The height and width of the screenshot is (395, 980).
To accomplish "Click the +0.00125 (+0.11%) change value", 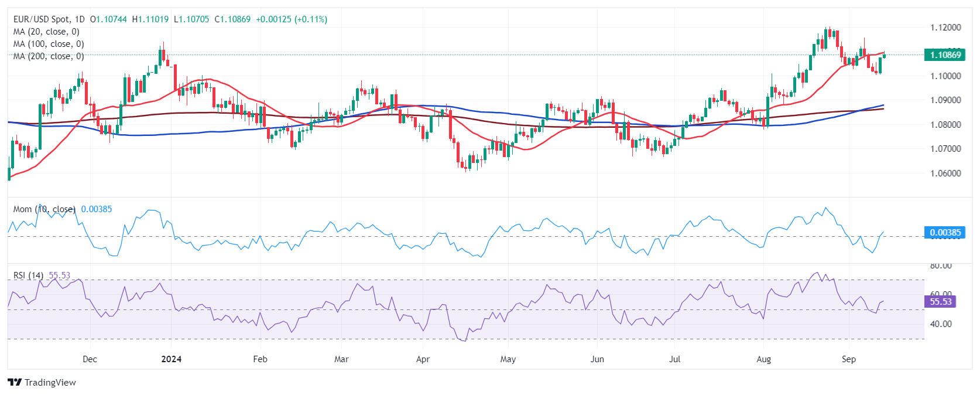I will (x=292, y=19).
